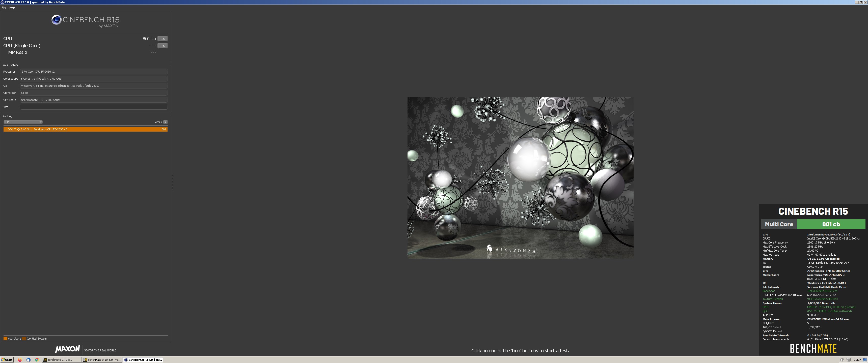Image resolution: width=868 pixels, height=363 pixels.
Task: Click the Timings CL9.0-9-9-24 value
Action: coord(815,267)
